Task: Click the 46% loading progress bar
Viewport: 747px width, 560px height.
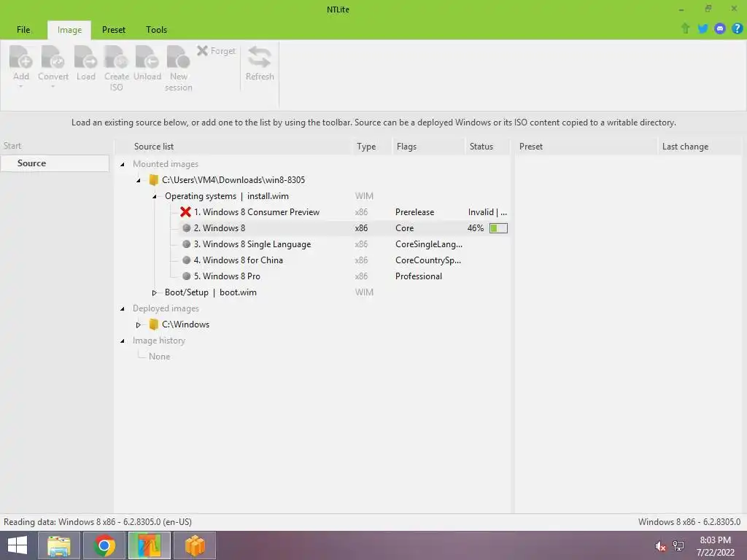Action: (498, 228)
